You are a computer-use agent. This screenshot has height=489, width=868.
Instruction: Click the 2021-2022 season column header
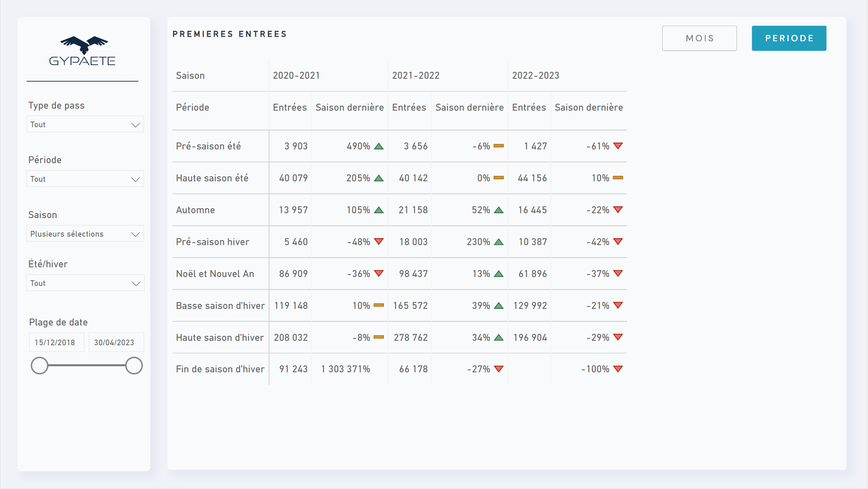pyautogui.click(x=416, y=76)
